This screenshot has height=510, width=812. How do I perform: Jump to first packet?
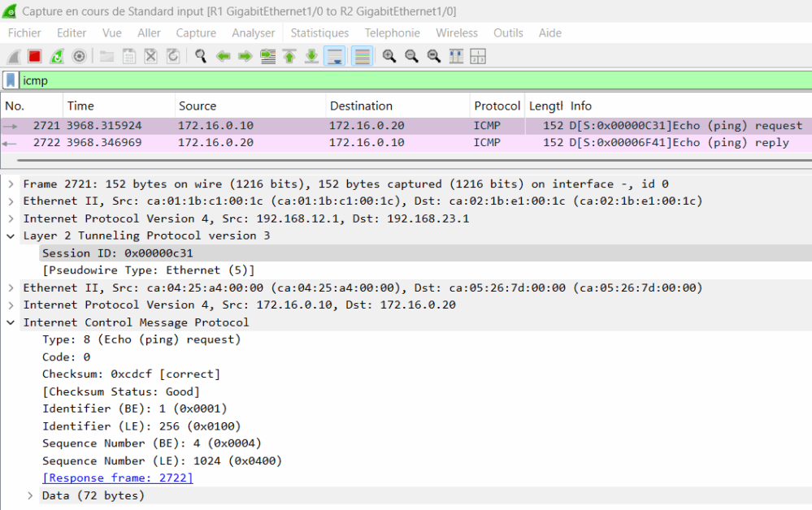[289, 56]
